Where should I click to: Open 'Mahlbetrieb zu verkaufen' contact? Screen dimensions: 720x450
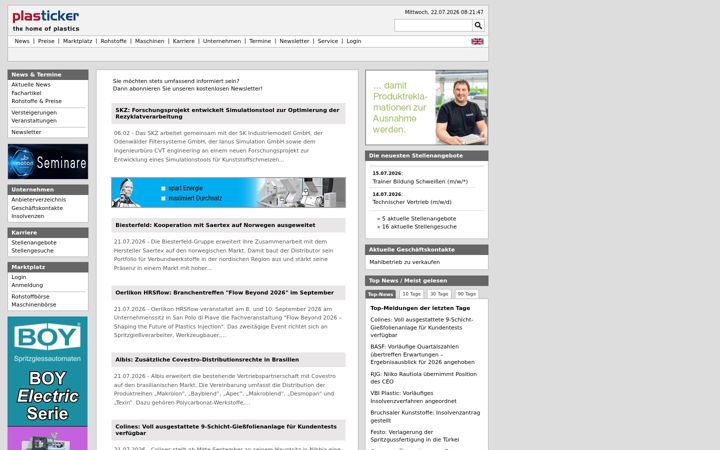click(405, 262)
